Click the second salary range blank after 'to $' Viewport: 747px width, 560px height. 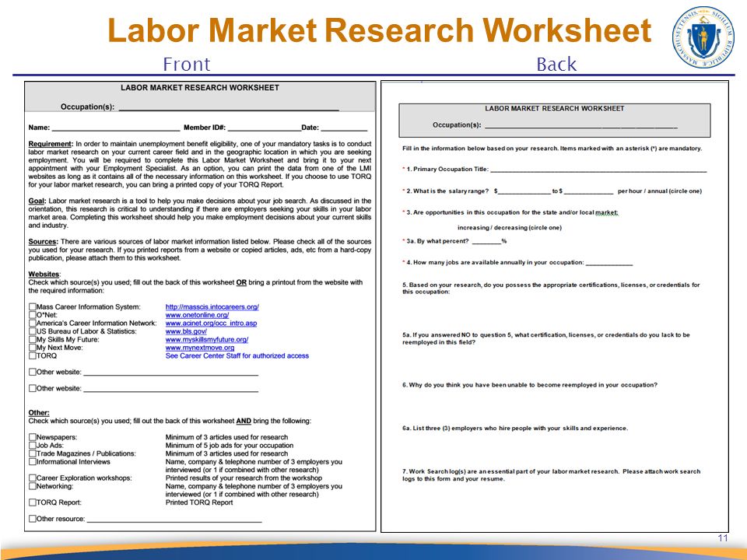coord(588,191)
